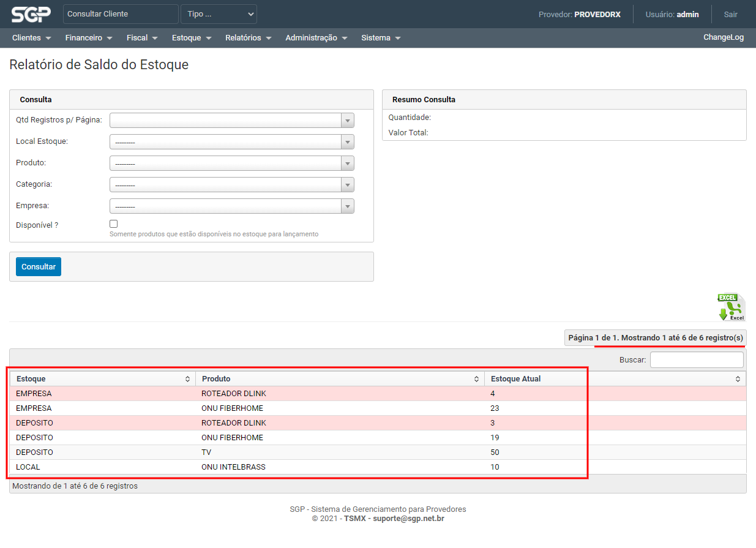This screenshot has width=756, height=548.
Task: Click the stock value 10
Action: [x=495, y=467]
